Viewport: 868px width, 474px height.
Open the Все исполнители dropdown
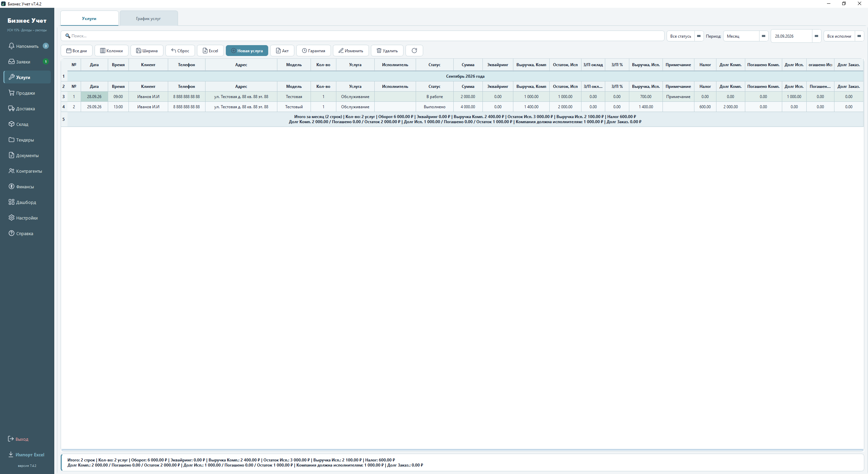[844, 36]
